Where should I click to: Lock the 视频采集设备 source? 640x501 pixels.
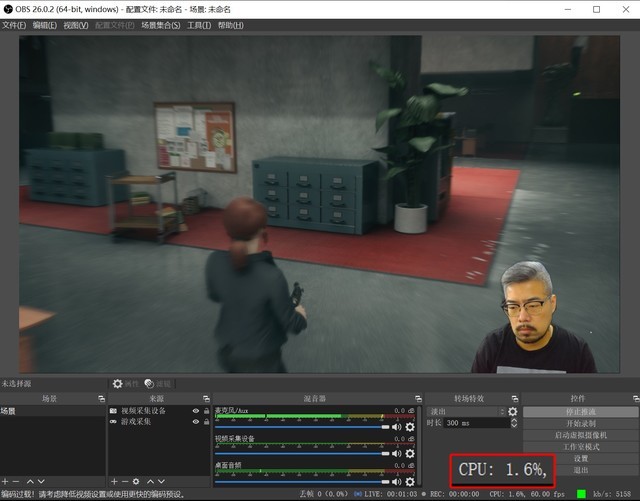206,411
